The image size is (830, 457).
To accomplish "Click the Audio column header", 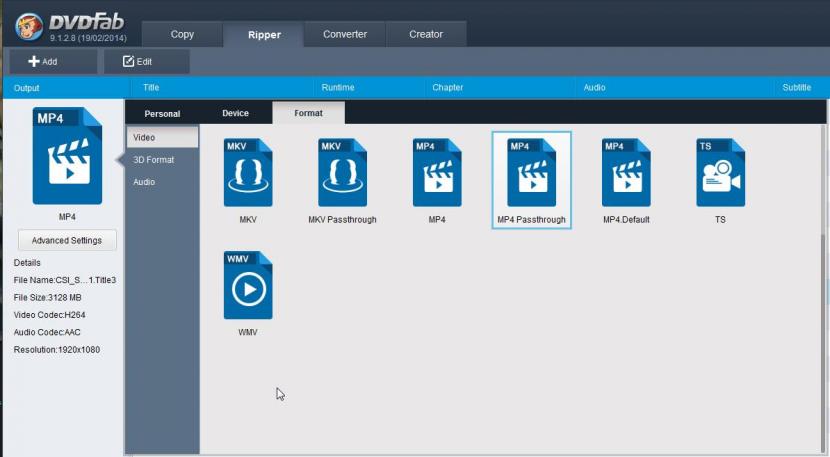I will point(594,87).
